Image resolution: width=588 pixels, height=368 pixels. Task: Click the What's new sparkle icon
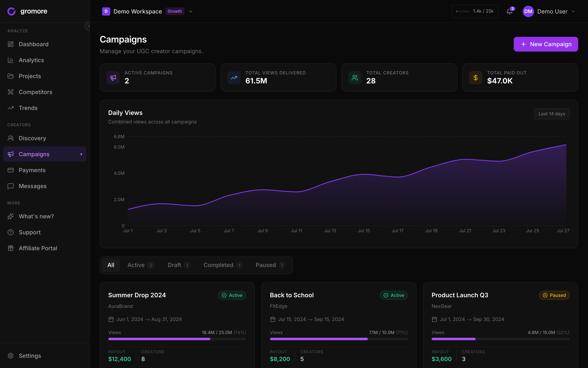(x=10, y=216)
